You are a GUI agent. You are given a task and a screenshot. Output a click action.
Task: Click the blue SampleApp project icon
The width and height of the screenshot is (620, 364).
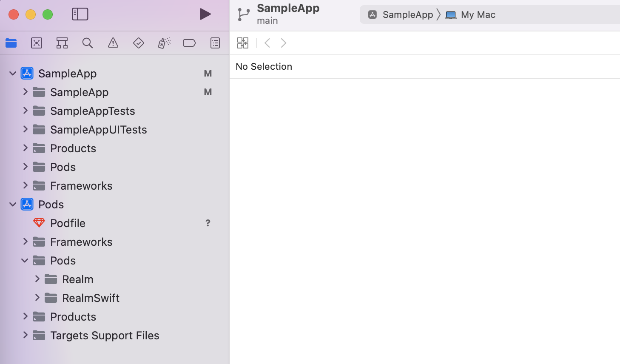pyautogui.click(x=27, y=73)
